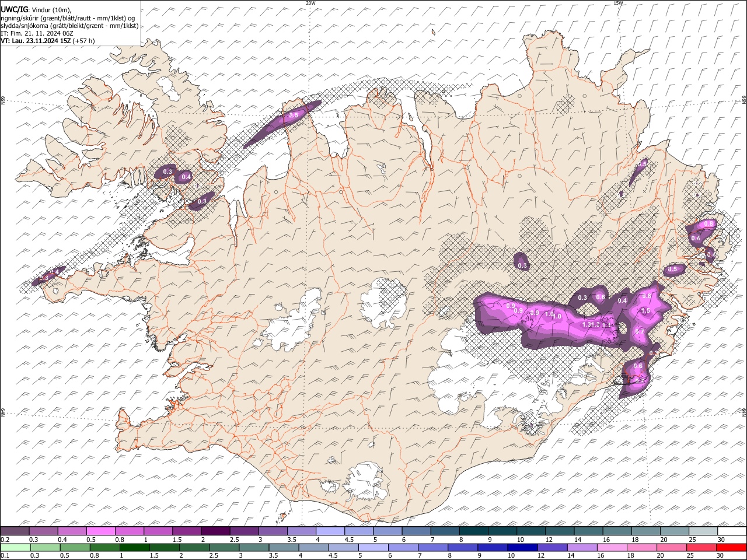This screenshot has height=560, width=747.
Task: Pick the violet 12 swatch in the lower scale
Action: pyautogui.click(x=552, y=547)
